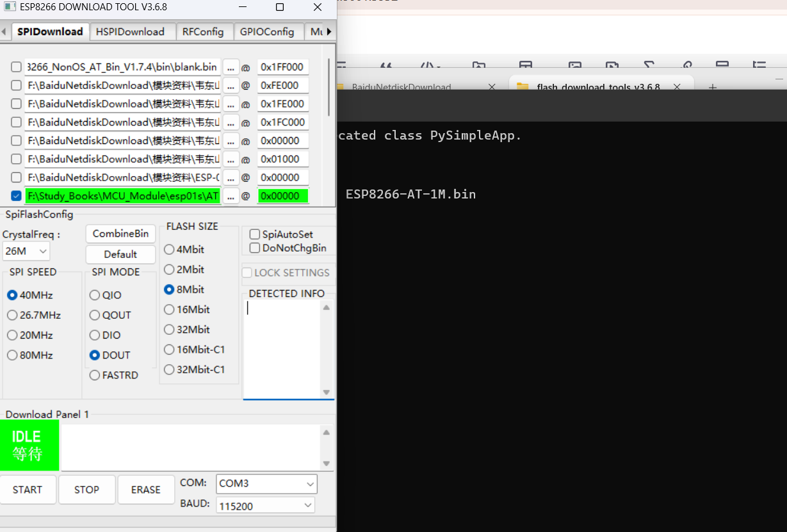Enable DoNotChgBin checkbox
The height and width of the screenshot is (532, 787).
click(x=255, y=248)
